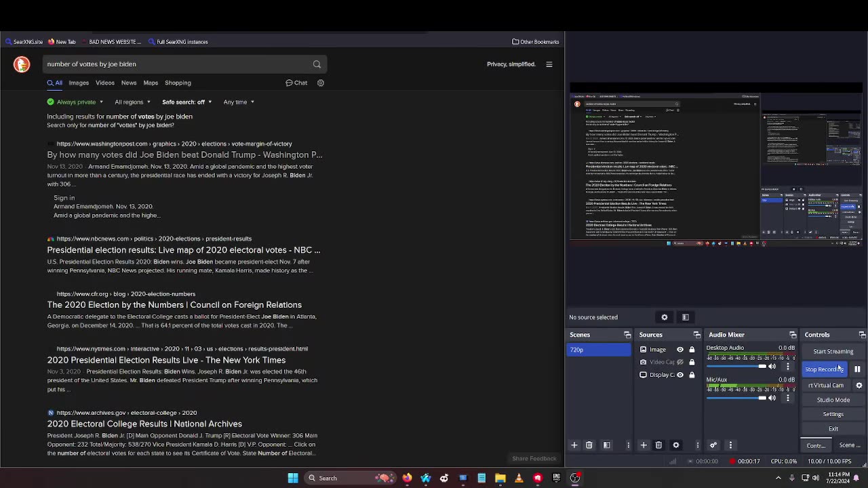The height and width of the screenshot is (488, 868).
Task: Hide the Image source with eye icon
Action: coord(680,350)
